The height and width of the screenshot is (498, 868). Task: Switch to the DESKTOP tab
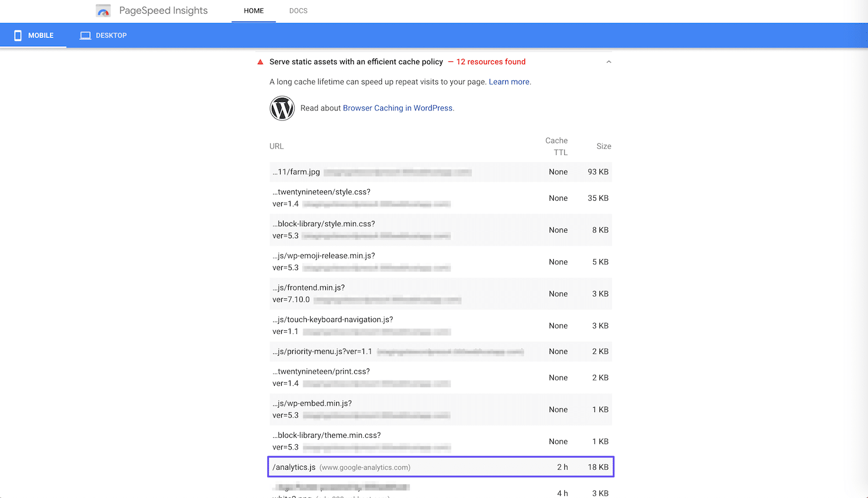click(x=103, y=35)
